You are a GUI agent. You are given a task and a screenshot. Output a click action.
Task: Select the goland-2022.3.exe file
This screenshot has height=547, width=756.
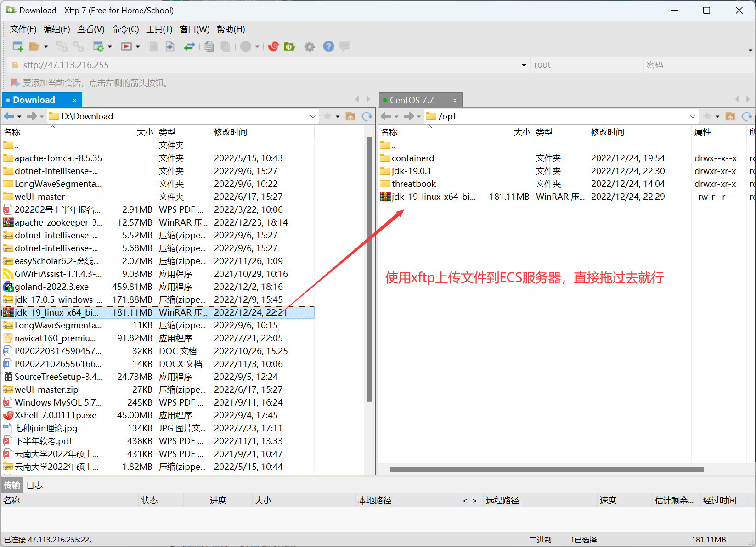pyautogui.click(x=158, y=287)
